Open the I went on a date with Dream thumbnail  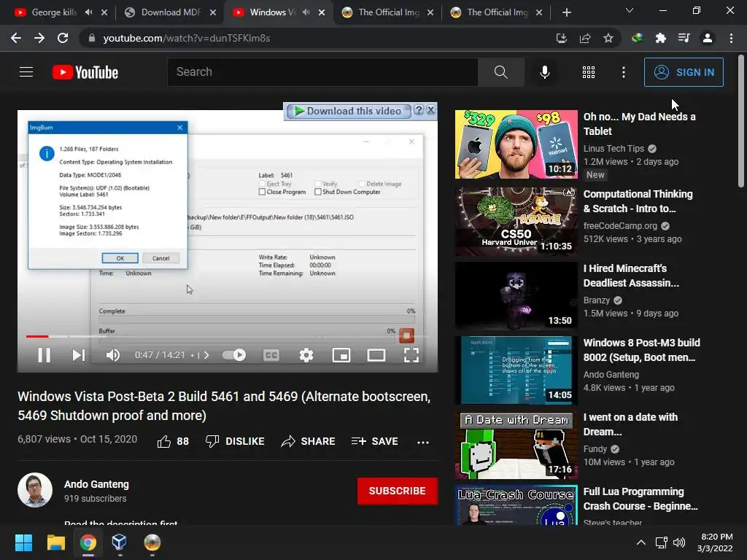516,446
